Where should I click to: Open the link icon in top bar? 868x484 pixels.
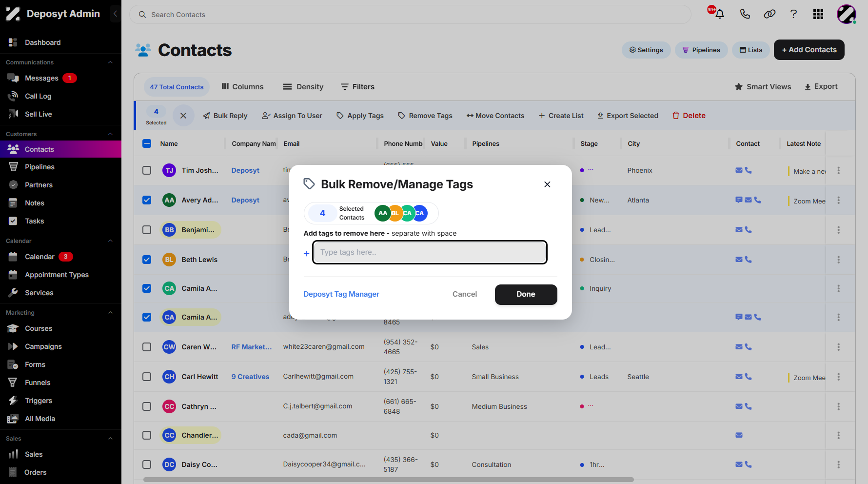point(769,14)
